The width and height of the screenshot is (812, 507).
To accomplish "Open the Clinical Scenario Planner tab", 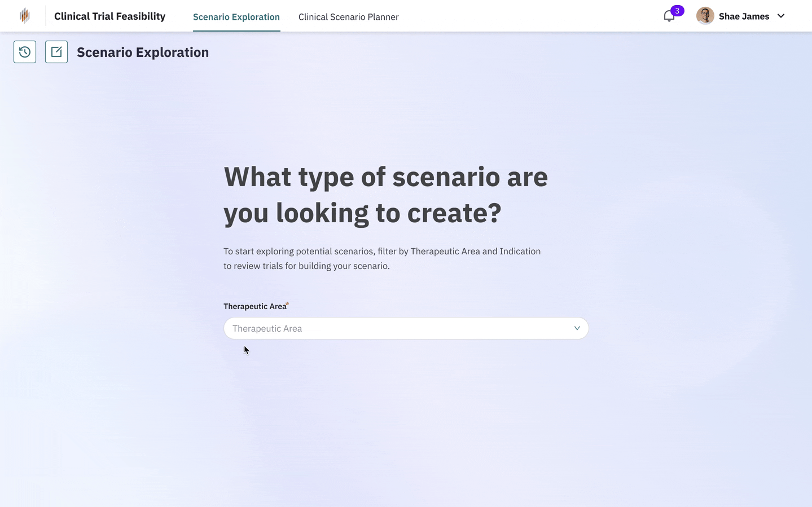I will pyautogui.click(x=348, y=17).
